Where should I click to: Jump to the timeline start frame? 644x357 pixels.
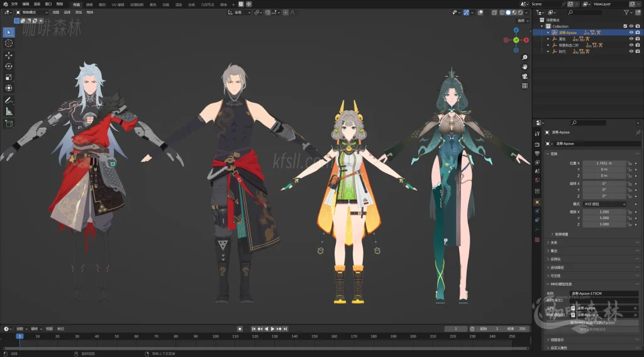click(x=254, y=329)
